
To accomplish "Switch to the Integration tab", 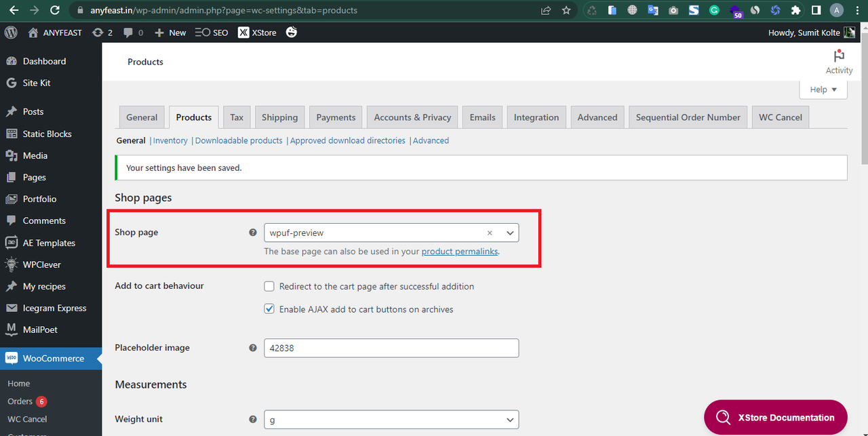I will pyautogui.click(x=536, y=117).
